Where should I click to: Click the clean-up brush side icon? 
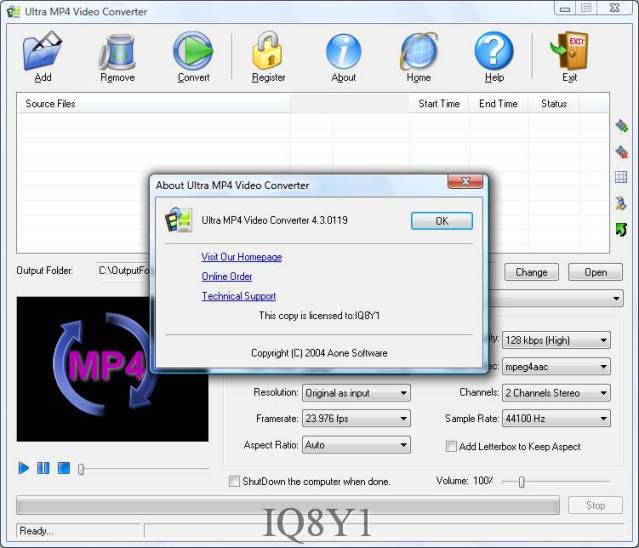point(621,203)
